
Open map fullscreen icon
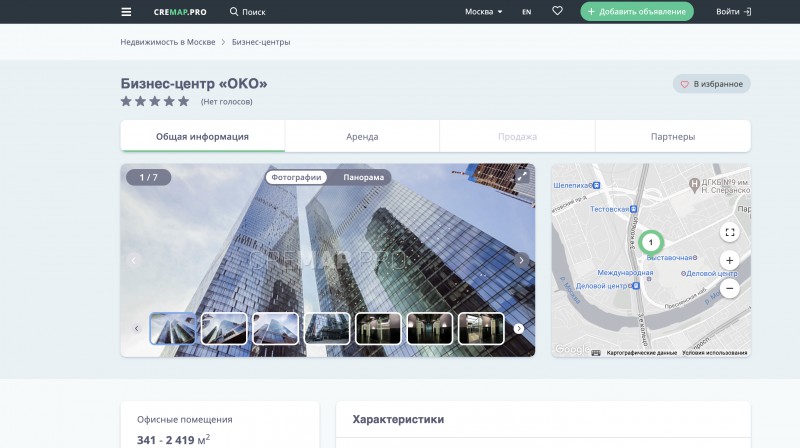[730, 233]
